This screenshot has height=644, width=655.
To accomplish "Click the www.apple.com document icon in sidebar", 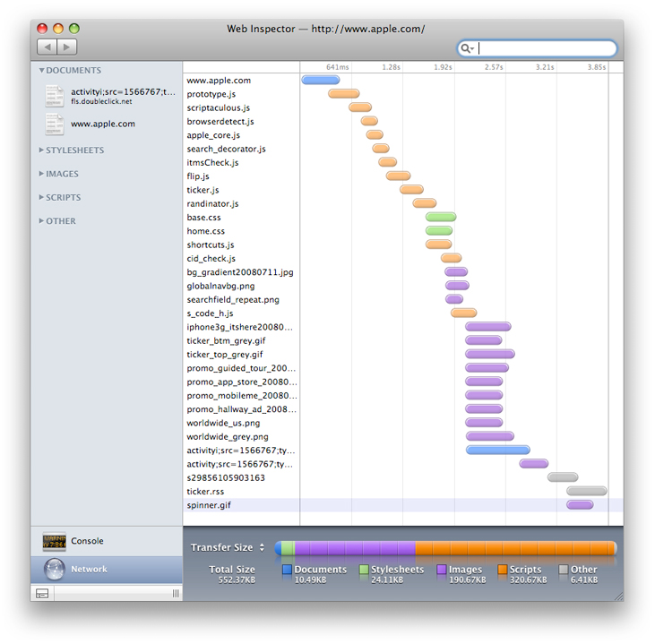I will click(55, 124).
